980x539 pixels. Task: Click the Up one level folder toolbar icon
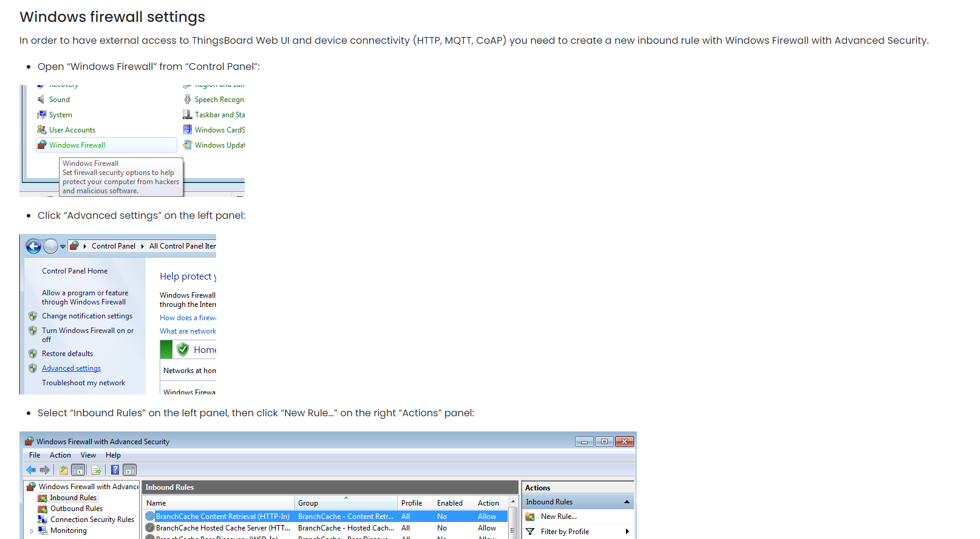(x=64, y=470)
